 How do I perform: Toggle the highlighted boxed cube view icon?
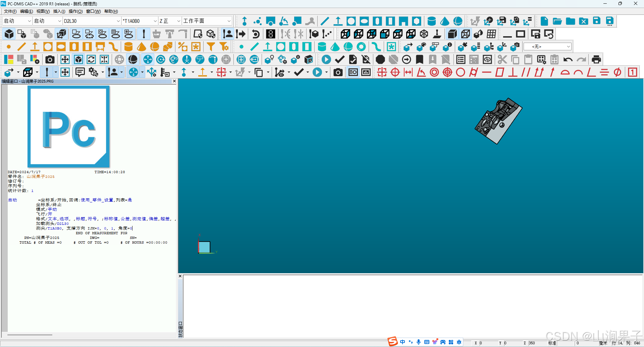click(78, 59)
